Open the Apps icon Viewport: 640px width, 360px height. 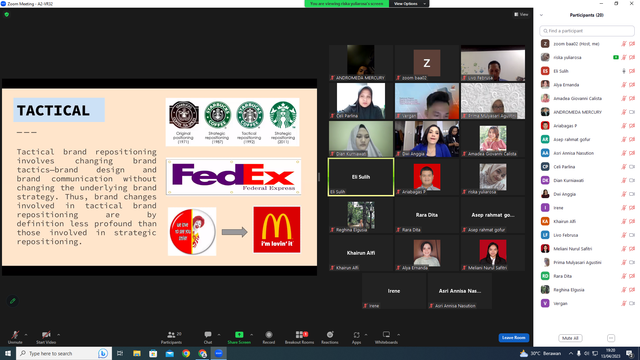point(356,335)
